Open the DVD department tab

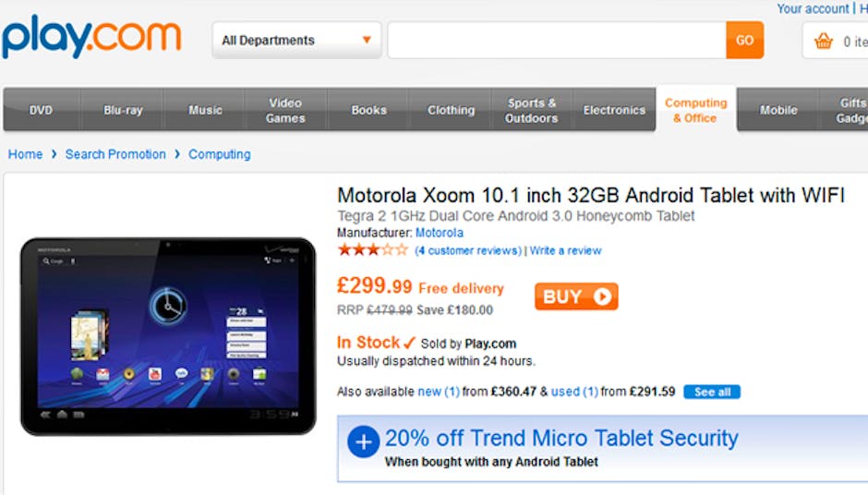pyautogui.click(x=41, y=110)
